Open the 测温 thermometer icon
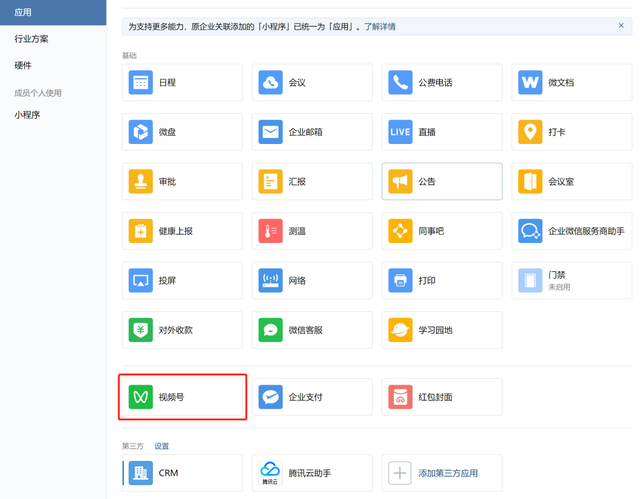Image resolution: width=640 pixels, height=499 pixels. tap(270, 231)
